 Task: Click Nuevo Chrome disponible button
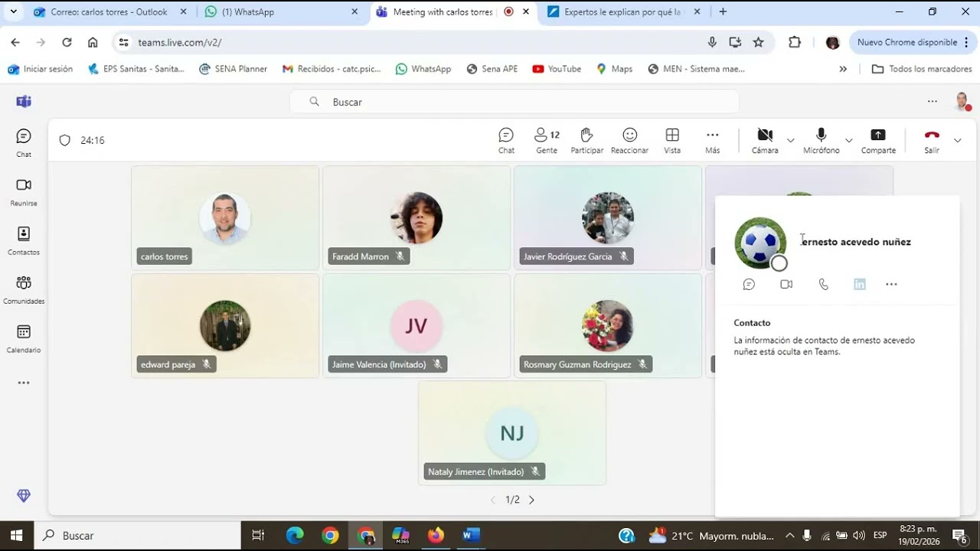coord(912,43)
